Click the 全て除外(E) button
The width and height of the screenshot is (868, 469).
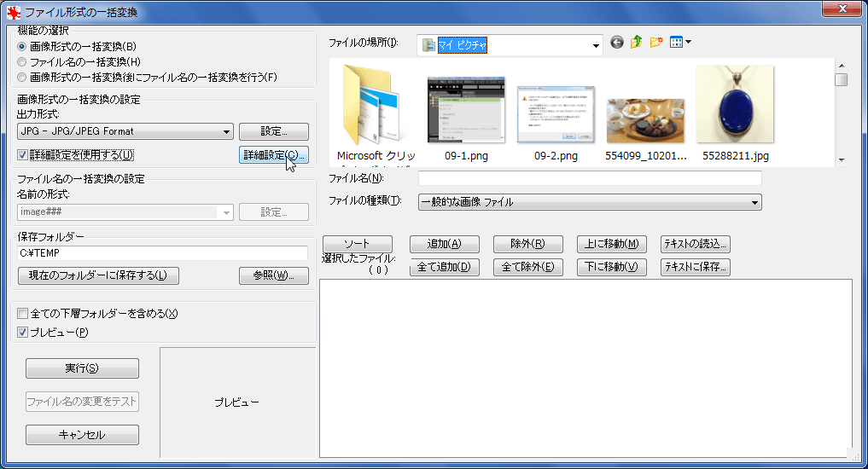pyautogui.click(x=527, y=267)
